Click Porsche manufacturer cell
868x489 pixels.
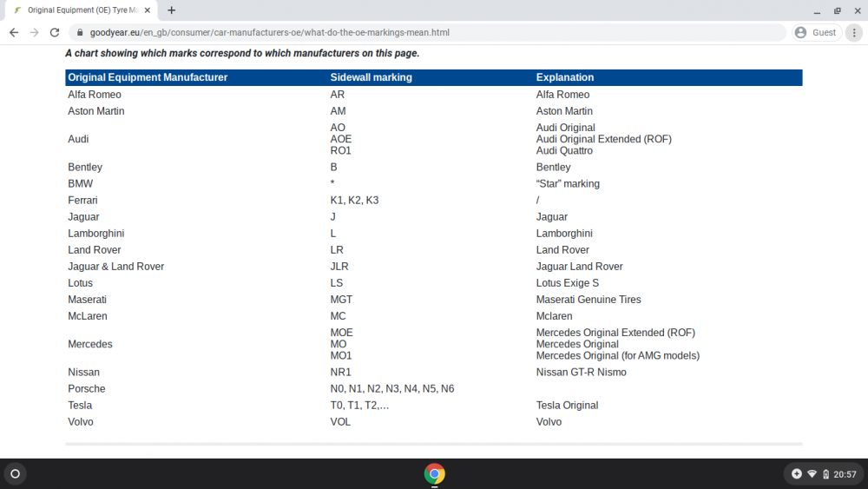coord(86,389)
